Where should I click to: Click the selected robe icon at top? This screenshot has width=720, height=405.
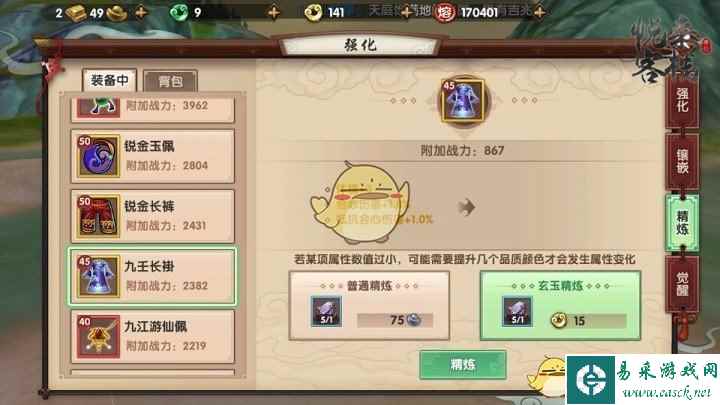pyautogui.click(x=462, y=101)
